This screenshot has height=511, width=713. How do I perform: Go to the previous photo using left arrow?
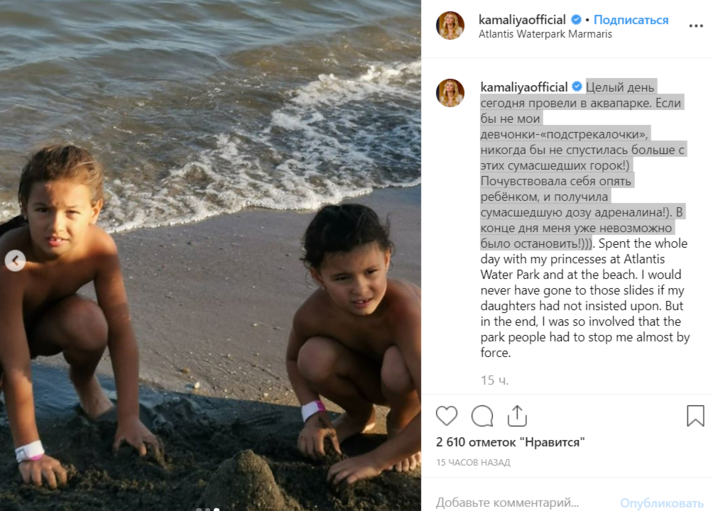pos(16,262)
